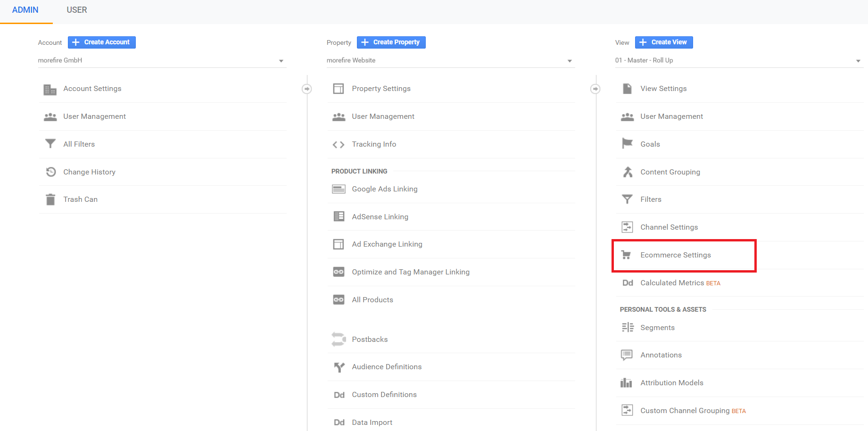Select the Google Ads Linking icon
868x431 pixels.
[x=339, y=189]
